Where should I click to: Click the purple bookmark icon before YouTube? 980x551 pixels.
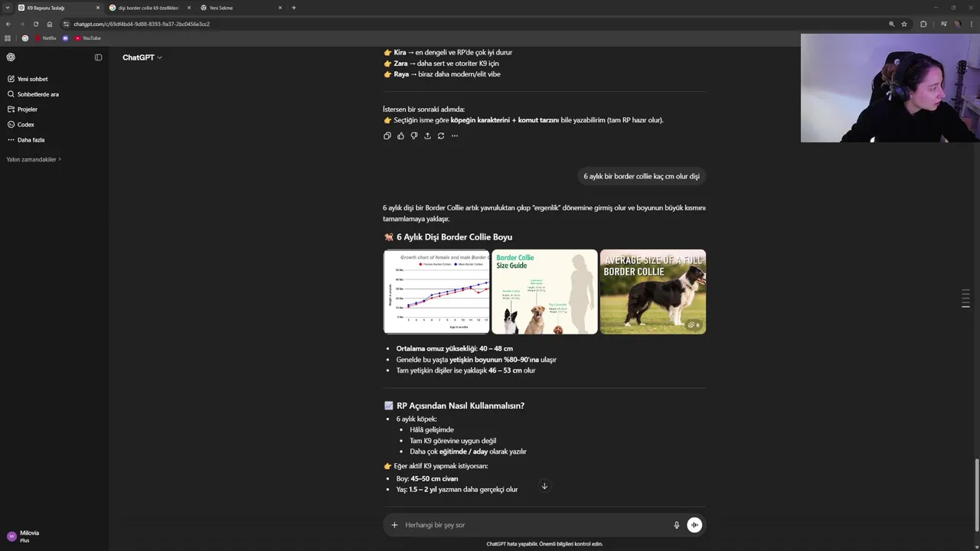66,38
